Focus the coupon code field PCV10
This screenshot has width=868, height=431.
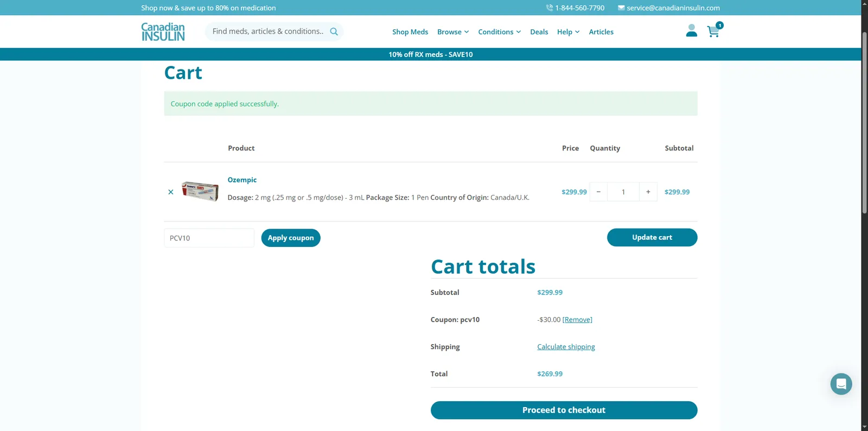point(209,238)
